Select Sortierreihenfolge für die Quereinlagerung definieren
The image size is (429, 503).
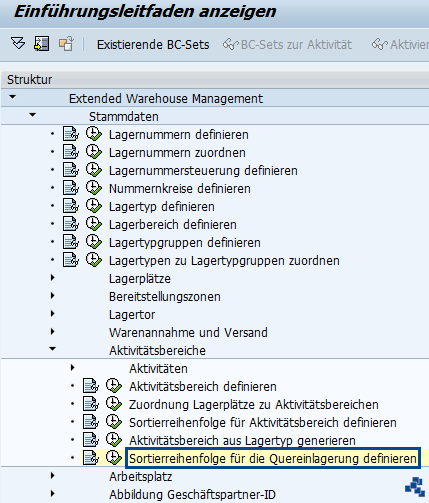click(x=273, y=459)
